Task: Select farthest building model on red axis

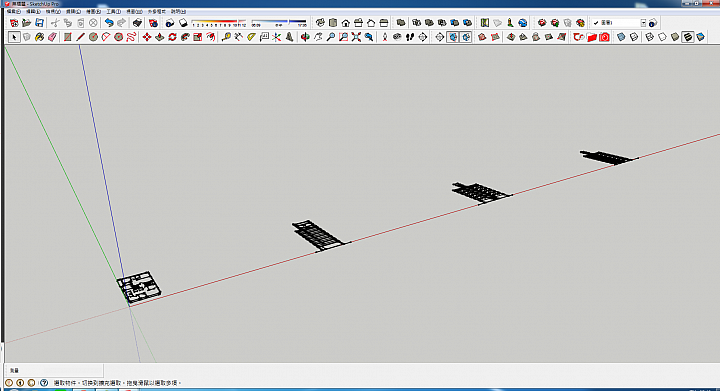Action: click(x=608, y=157)
